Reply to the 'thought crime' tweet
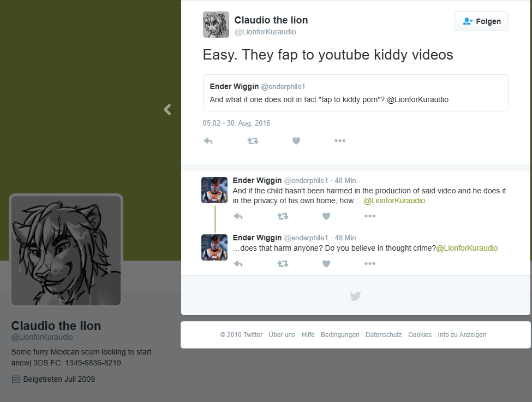This screenshot has width=532, height=402. click(238, 264)
